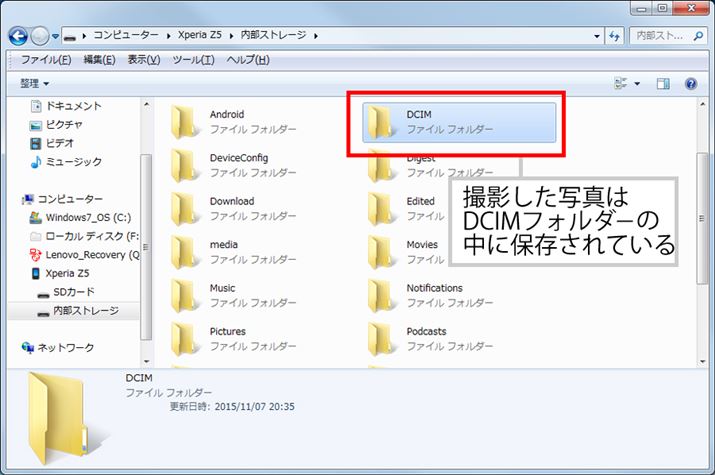The width and height of the screenshot is (715, 475).
Task: Click the Back navigation arrow button
Action: tap(18, 36)
